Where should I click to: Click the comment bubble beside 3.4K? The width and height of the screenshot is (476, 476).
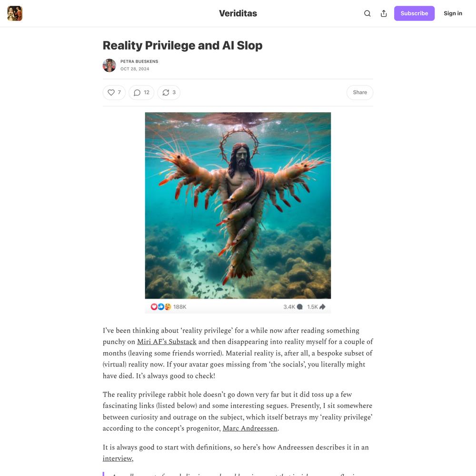click(x=299, y=307)
